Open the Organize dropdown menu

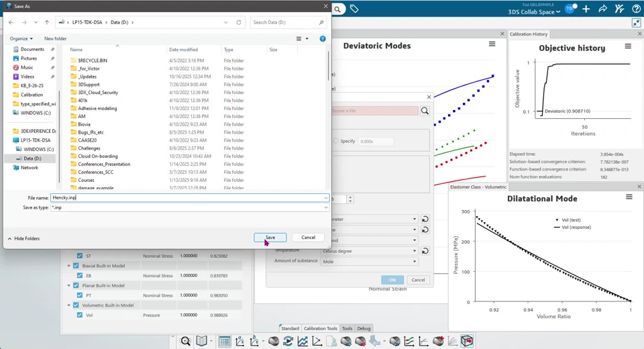21,39
